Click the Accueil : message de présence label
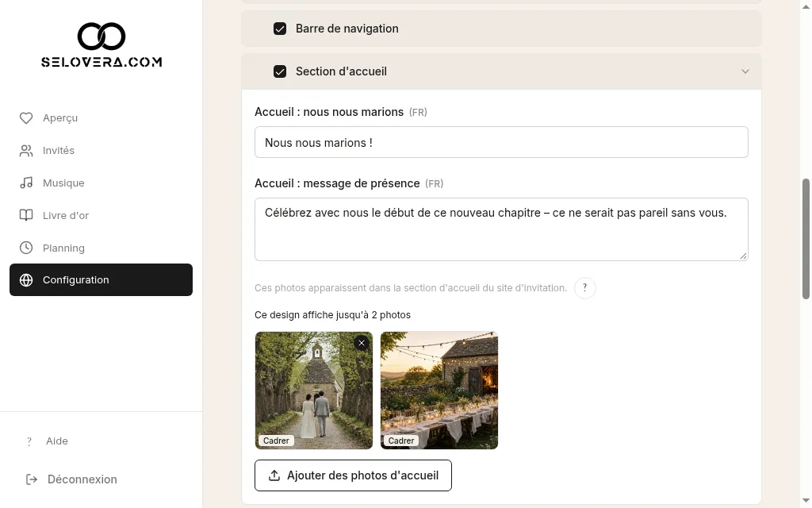The height and width of the screenshot is (508, 812). click(x=337, y=183)
